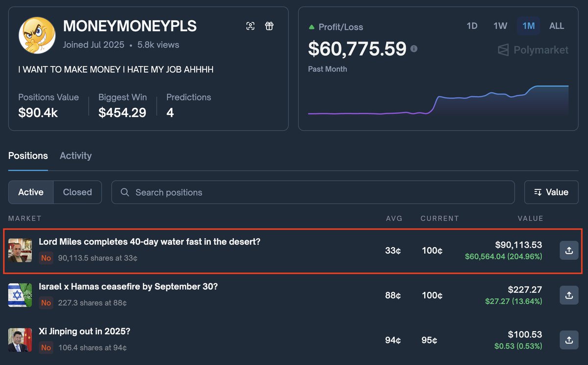
Task: Open the Lord Miles 40-day water fast market
Action: (x=149, y=242)
